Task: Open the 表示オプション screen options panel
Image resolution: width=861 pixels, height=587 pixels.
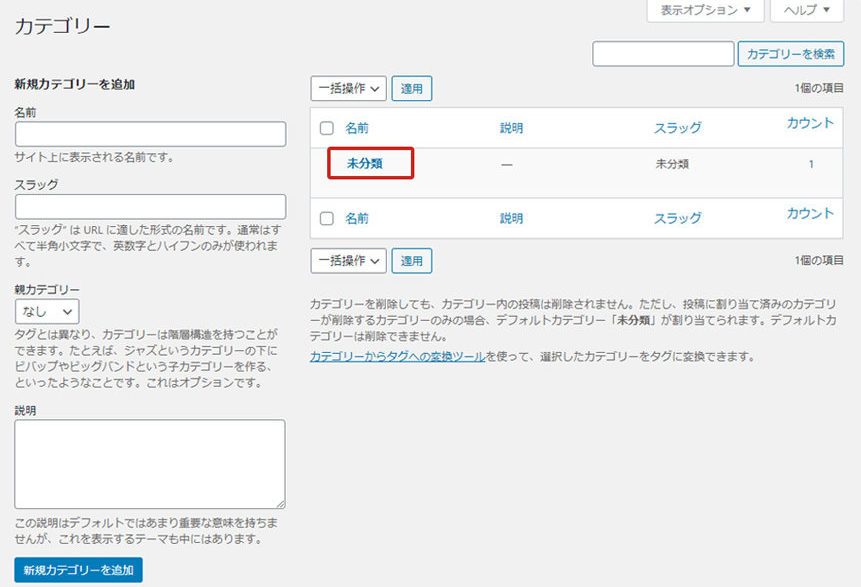Action: coord(705,10)
